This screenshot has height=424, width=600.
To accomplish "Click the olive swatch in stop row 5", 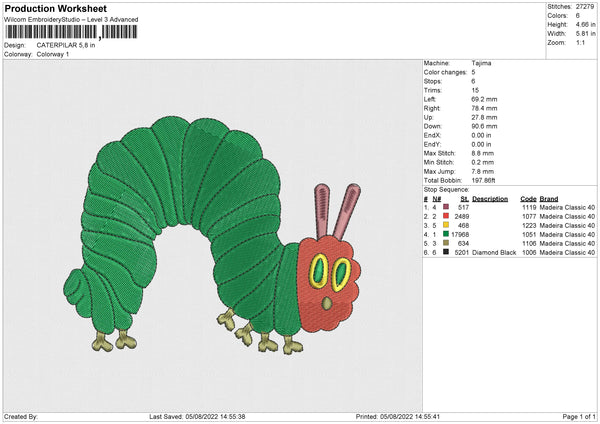I will click(x=446, y=243).
